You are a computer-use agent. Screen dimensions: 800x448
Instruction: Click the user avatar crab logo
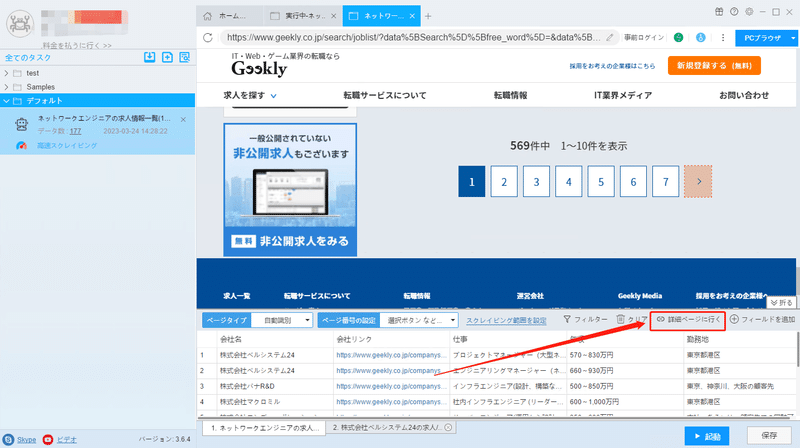(x=20, y=23)
